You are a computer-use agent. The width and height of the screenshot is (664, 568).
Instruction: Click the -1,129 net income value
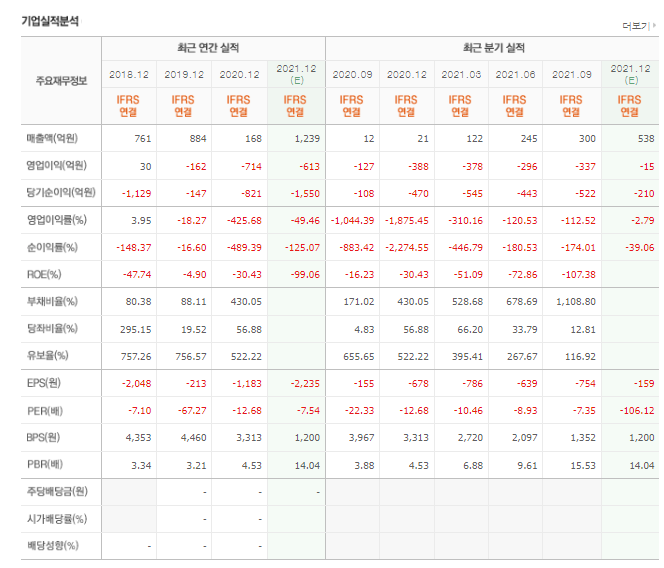pyautogui.click(x=136, y=194)
